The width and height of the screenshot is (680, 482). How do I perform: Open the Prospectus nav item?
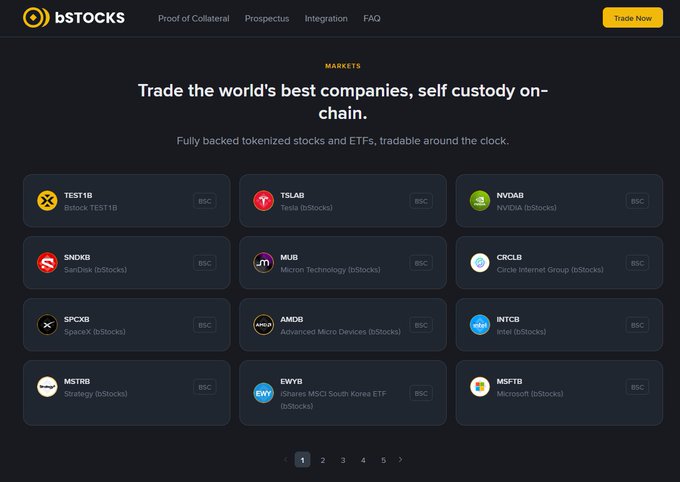[x=267, y=18]
